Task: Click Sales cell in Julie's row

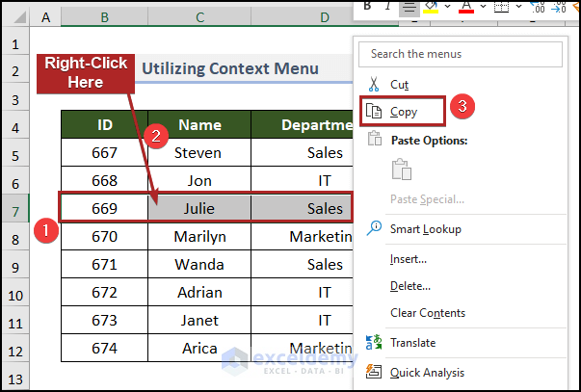Action: [x=302, y=208]
